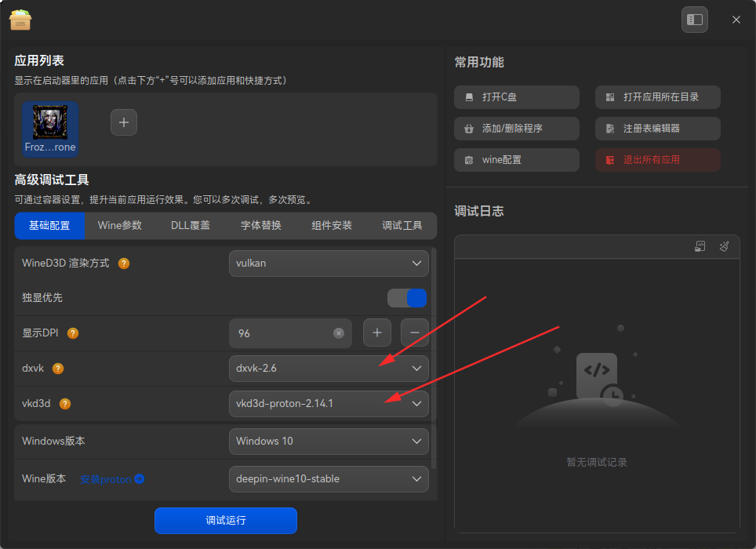Click the 打开C盘 button
This screenshot has width=756, height=549.
pos(517,97)
